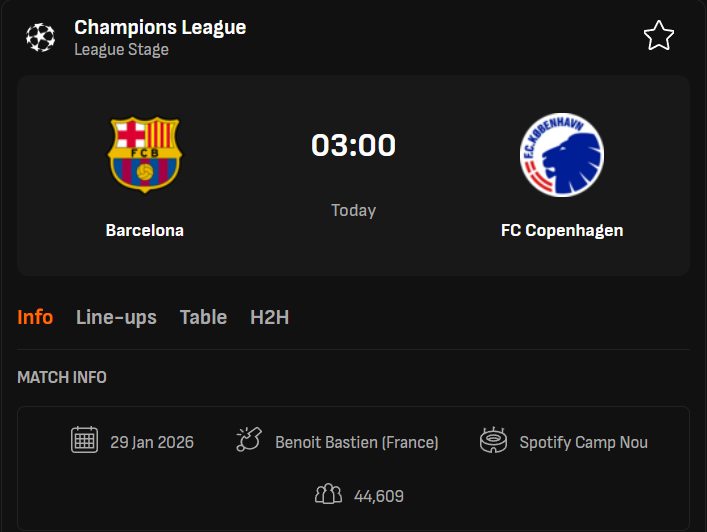Click the FC Copenhagen club crest
The width and height of the screenshot is (707, 532).
coord(562,155)
